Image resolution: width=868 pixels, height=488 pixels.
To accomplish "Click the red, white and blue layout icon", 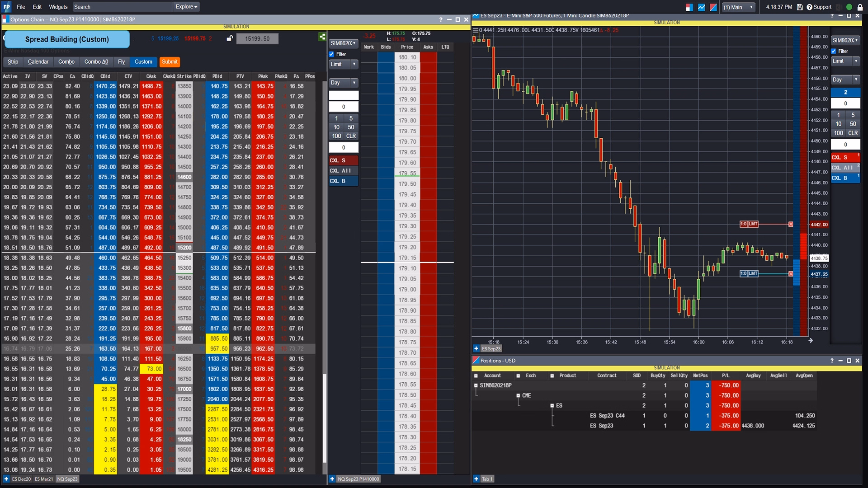I will 689,7.
